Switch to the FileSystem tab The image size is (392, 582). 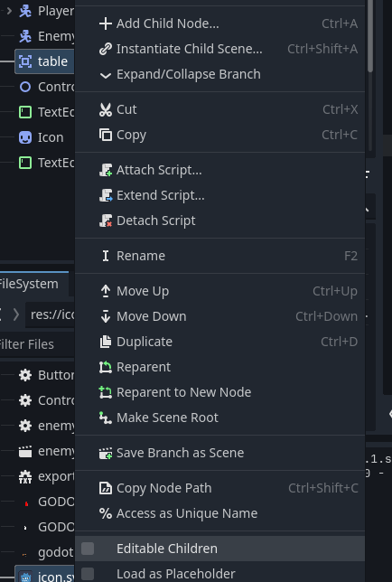29,284
